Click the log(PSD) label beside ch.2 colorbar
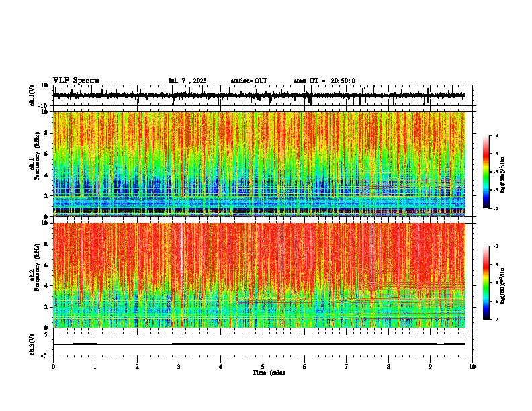The width and height of the screenshot is (532, 411). pyautogui.click(x=502, y=285)
